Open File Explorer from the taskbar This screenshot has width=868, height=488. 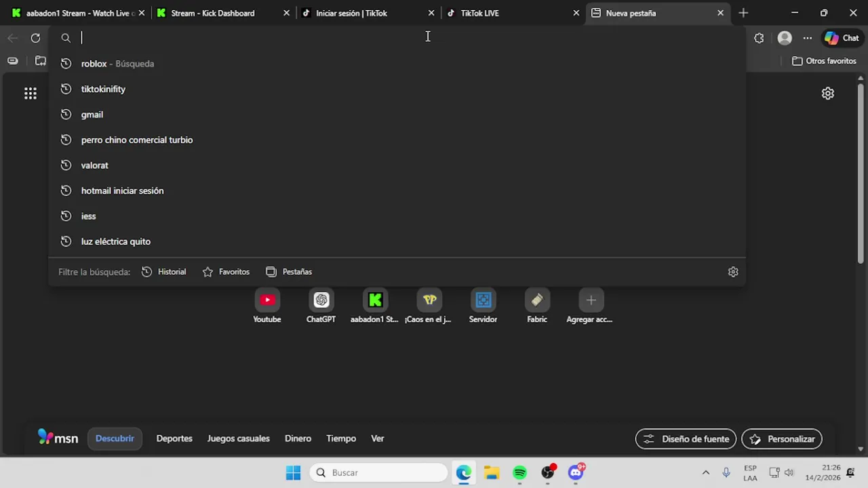(492, 472)
